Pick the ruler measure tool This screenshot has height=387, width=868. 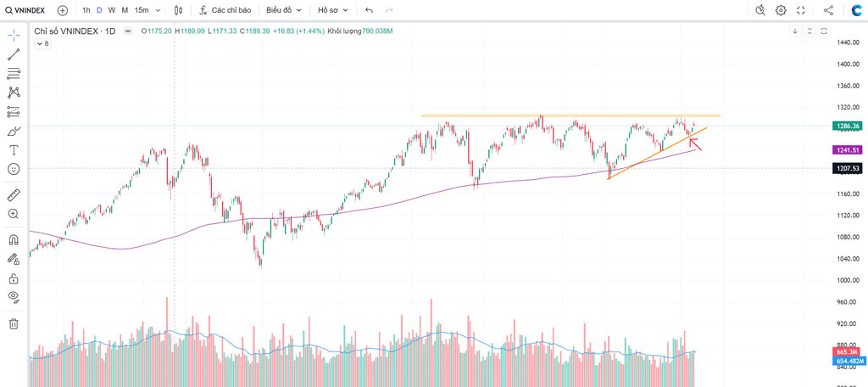point(14,194)
